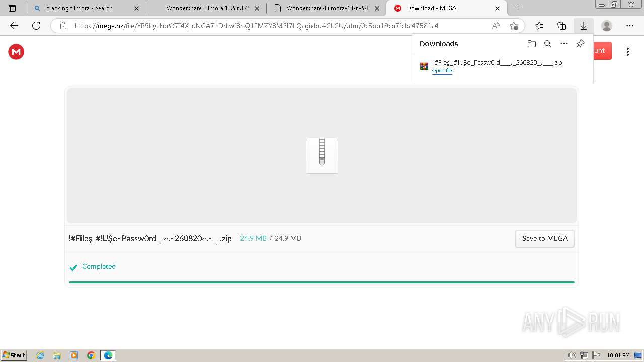Add this page to favorites
The height and width of the screenshot is (362, 644).
click(514, 26)
